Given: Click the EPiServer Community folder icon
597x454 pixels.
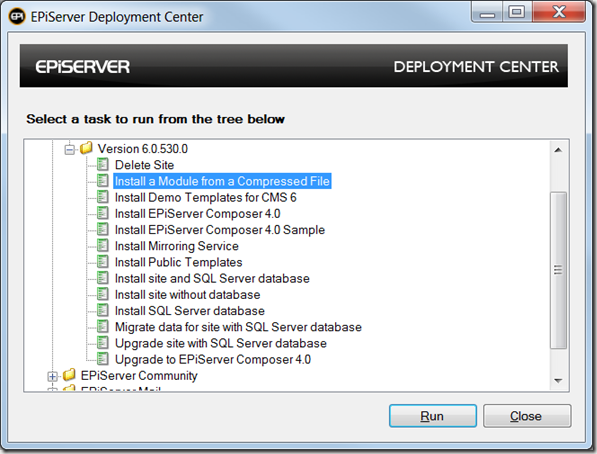Looking at the screenshot, I should 69,375.
